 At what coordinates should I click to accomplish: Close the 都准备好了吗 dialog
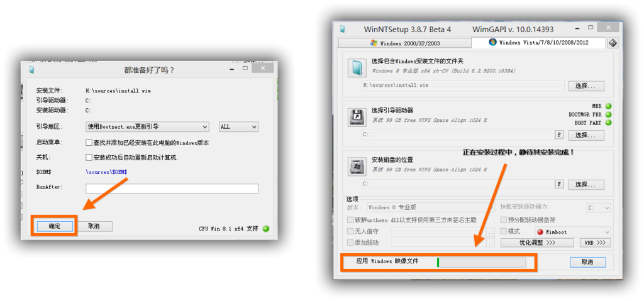[262, 68]
